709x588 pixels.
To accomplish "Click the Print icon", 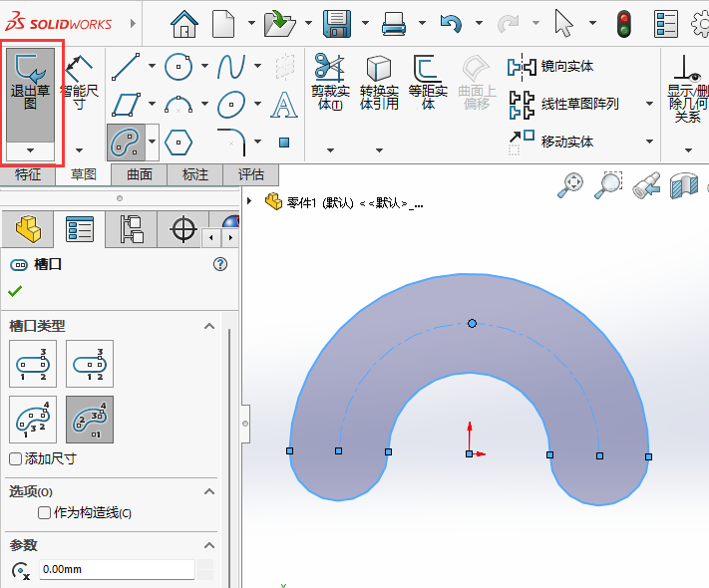I will [x=394, y=23].
